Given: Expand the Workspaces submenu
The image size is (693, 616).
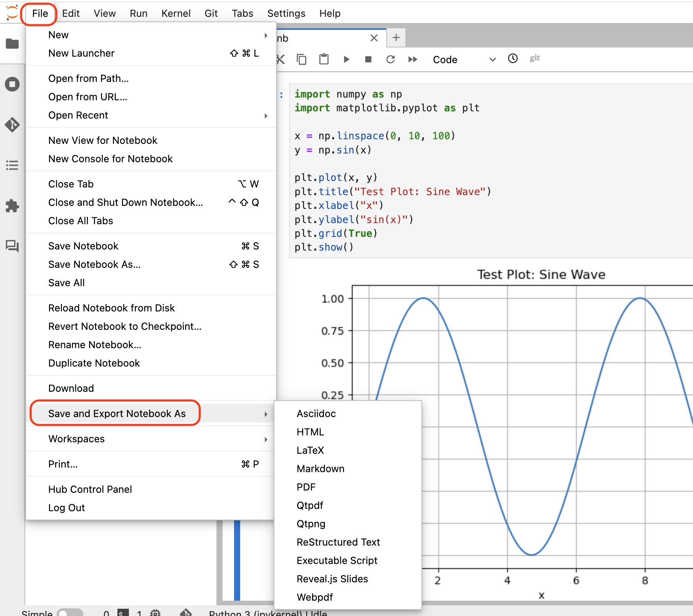Looking at the screenshot, I should pyautogui.click(x=151, y=439).
